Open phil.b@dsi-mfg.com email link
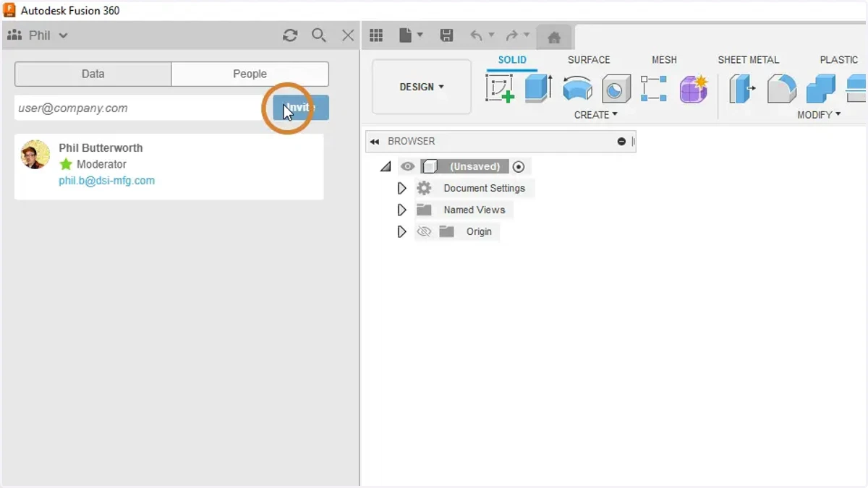868x488 pixels. [106, 181]
